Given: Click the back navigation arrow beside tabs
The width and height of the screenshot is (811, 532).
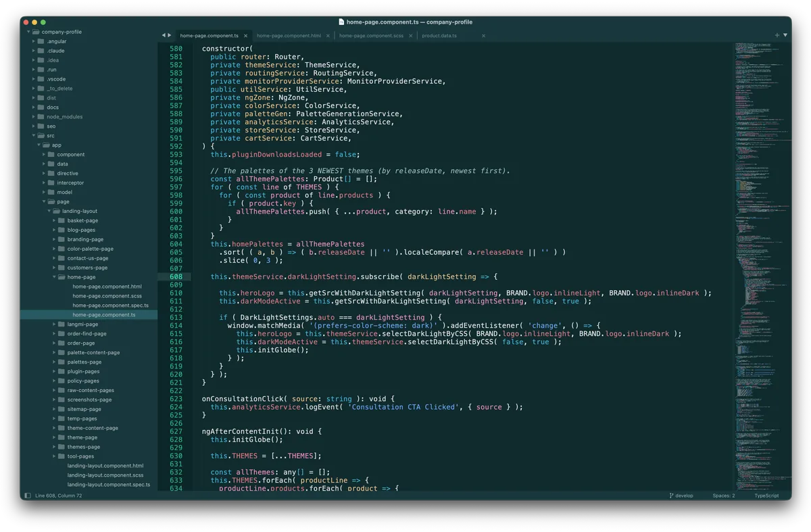Looking at the screenshot, I should point(164,35).
